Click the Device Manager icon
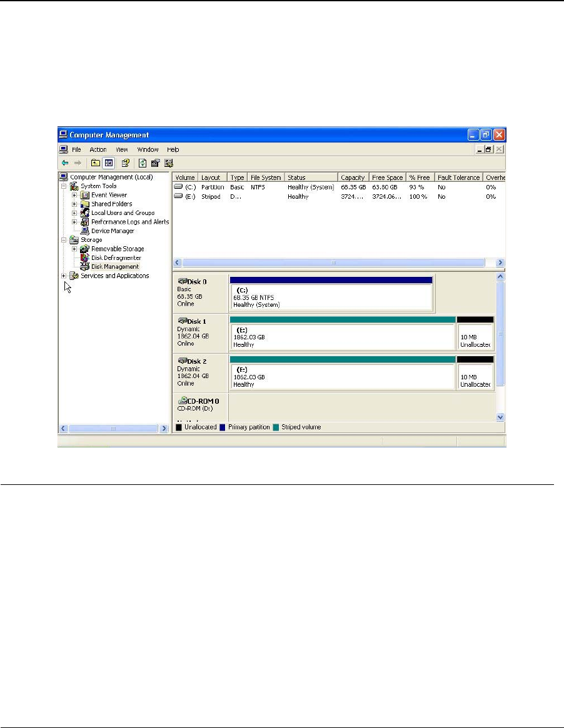This screenshot has height=728, width=564. coord(84,231)
